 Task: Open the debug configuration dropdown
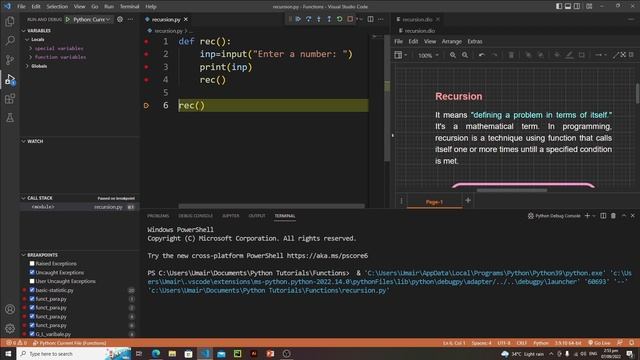coord(92,19)
